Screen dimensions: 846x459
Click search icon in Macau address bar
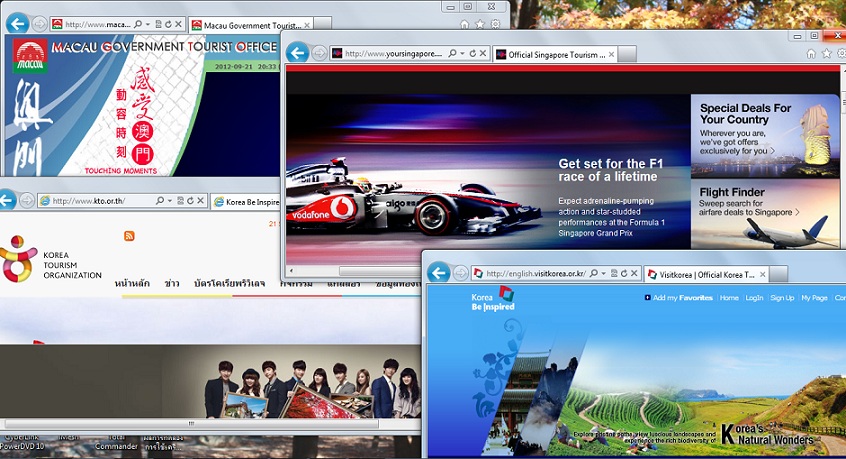coord(138,24)
